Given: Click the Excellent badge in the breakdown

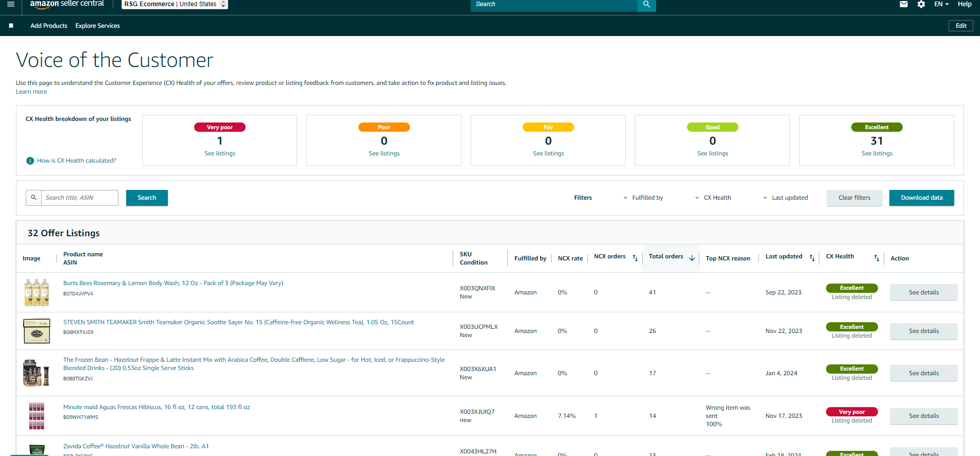Looking at the screenshot, I should tap(877, 127).
